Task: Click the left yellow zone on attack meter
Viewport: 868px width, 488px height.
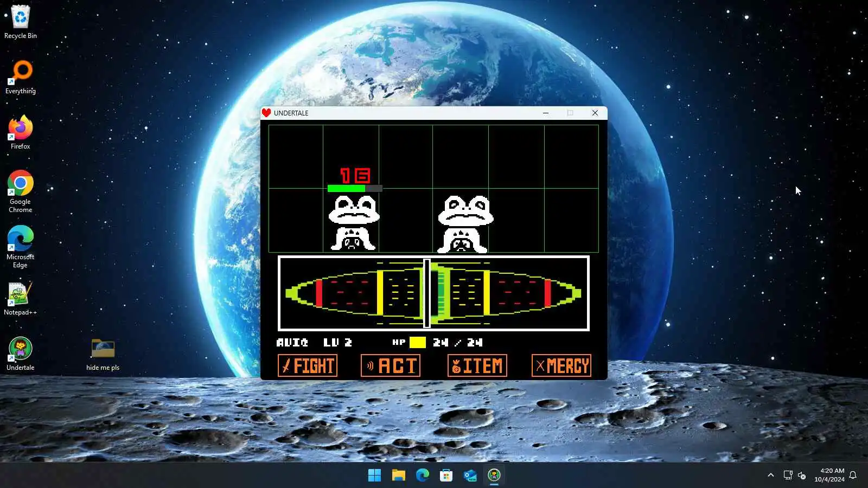Action: (380, 293)
